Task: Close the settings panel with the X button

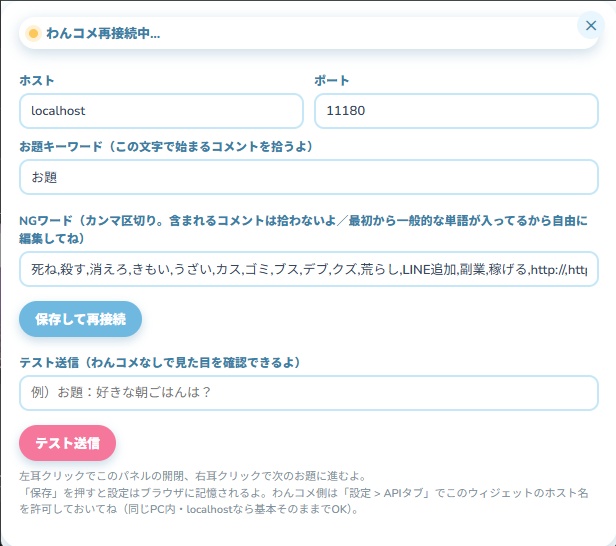Action: (x=590, y=26)
